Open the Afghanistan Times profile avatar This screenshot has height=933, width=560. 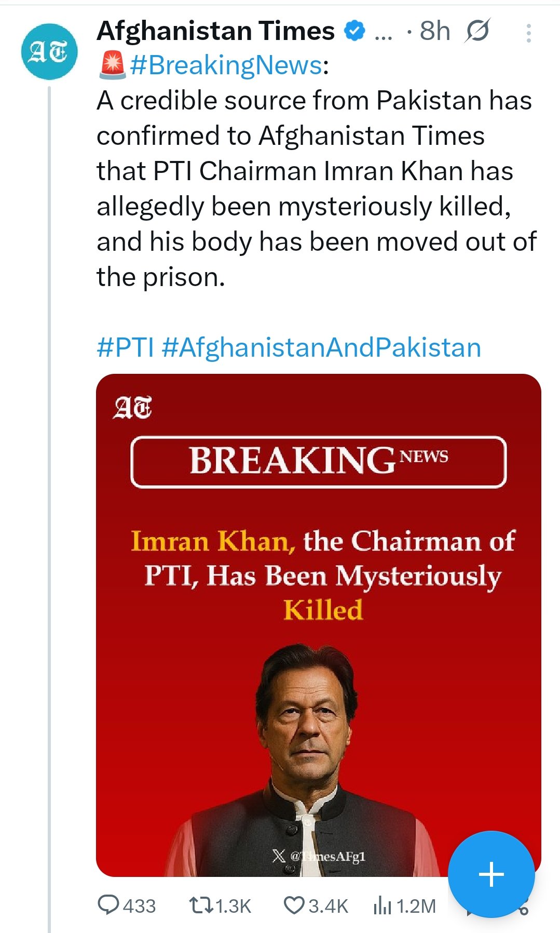coord(49,52)
